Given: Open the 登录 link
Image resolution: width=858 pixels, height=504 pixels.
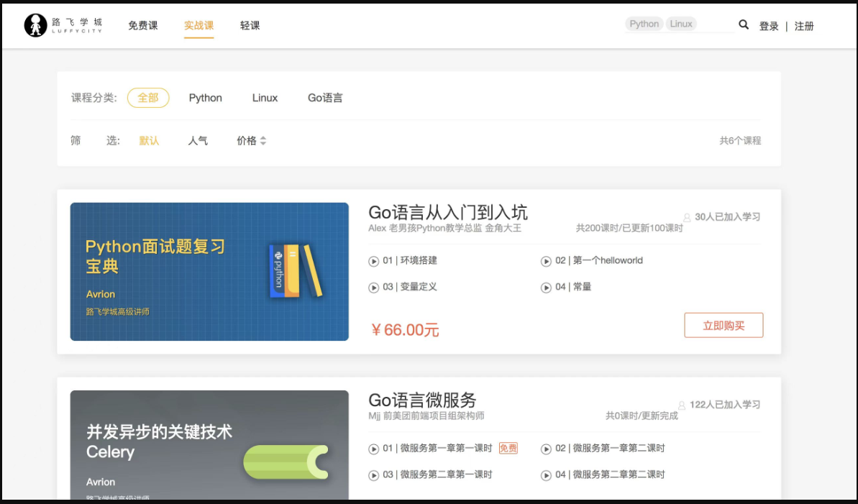Looking at the screenshot, I should [x=768, y=27].
